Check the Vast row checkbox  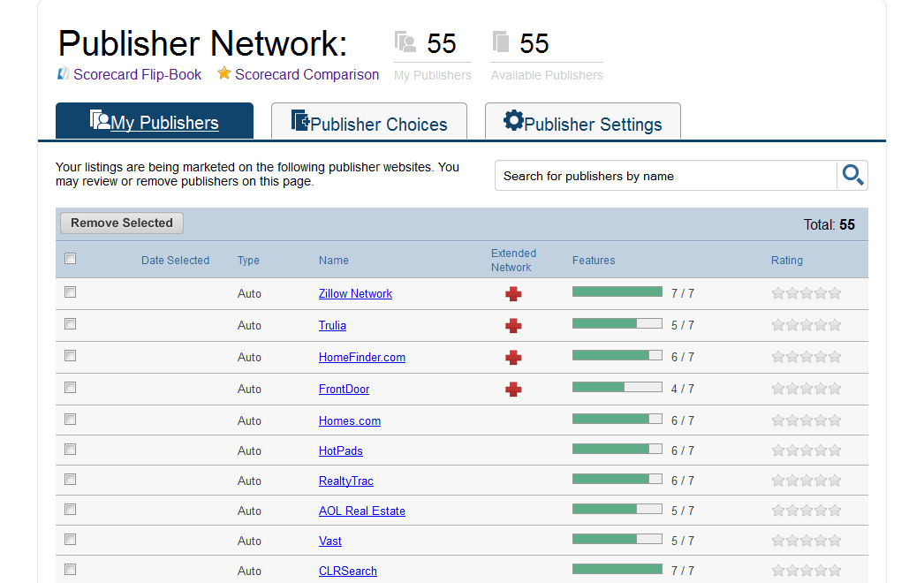(70, 540)
